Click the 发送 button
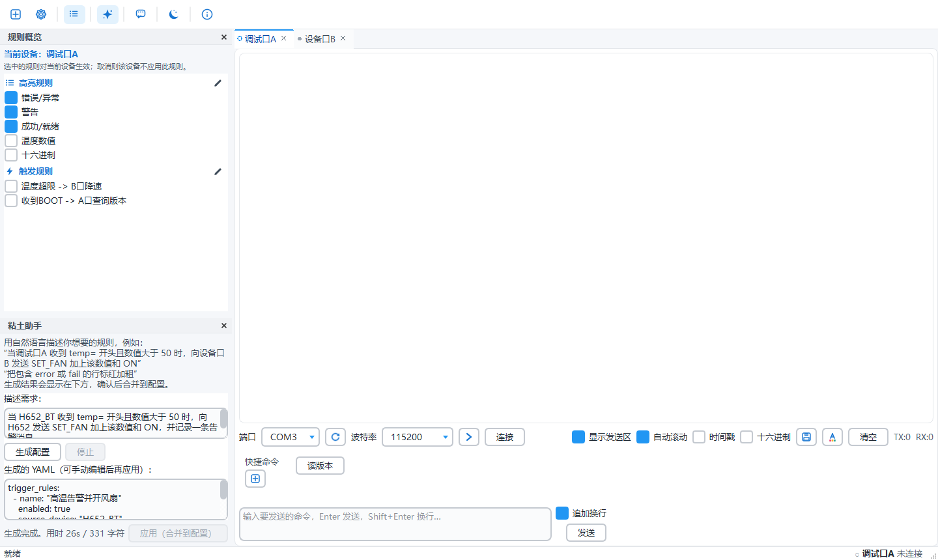938x560 pixels. pyautogui.click(x=586, y=533)
